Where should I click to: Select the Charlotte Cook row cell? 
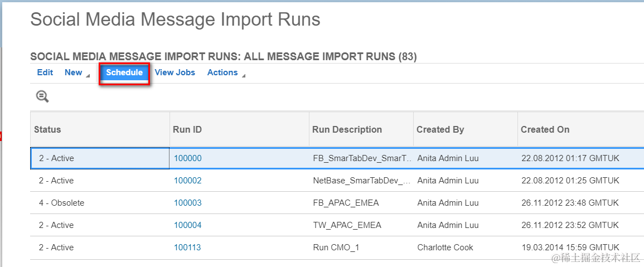445,247
